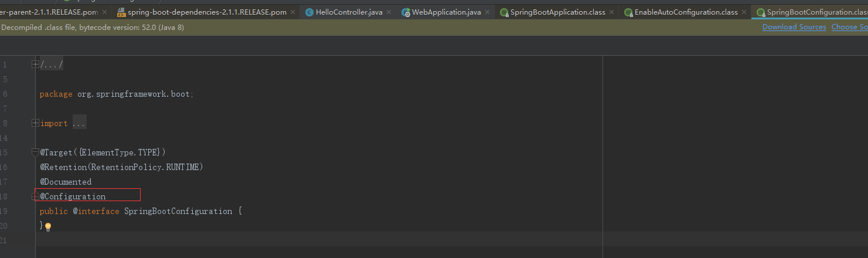Click the WebApplication.java tab file icon
This screenshot has width=868, height=258.
[x=406, y=12]
